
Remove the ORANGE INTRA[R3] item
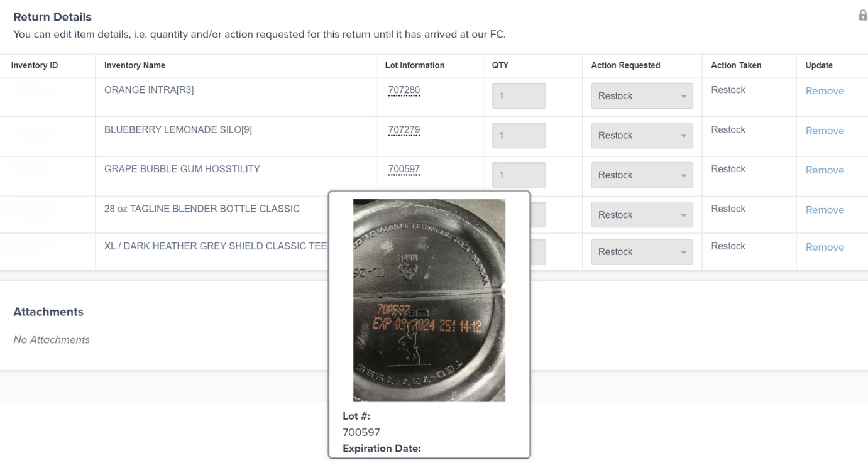(x=825, y=90)
